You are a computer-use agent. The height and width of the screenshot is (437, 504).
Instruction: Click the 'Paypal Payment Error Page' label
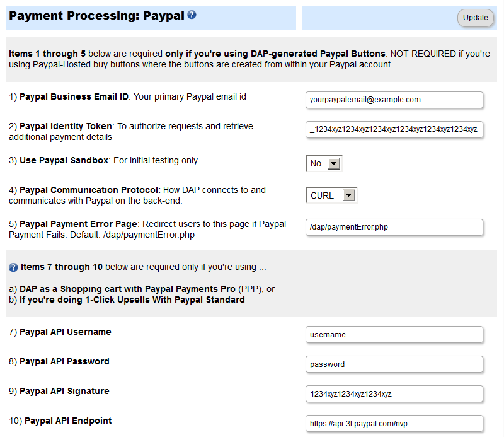pos(78,224)
